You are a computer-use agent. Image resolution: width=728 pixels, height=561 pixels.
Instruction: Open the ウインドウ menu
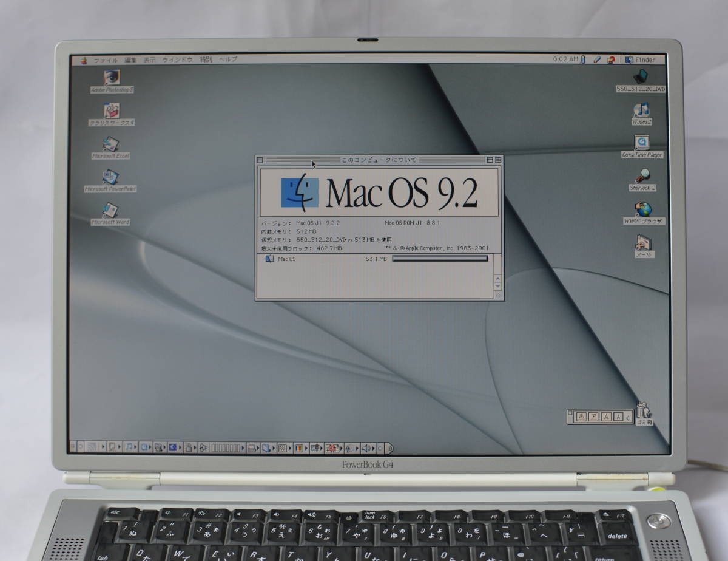pyautogui.click(x=178, y=60)
